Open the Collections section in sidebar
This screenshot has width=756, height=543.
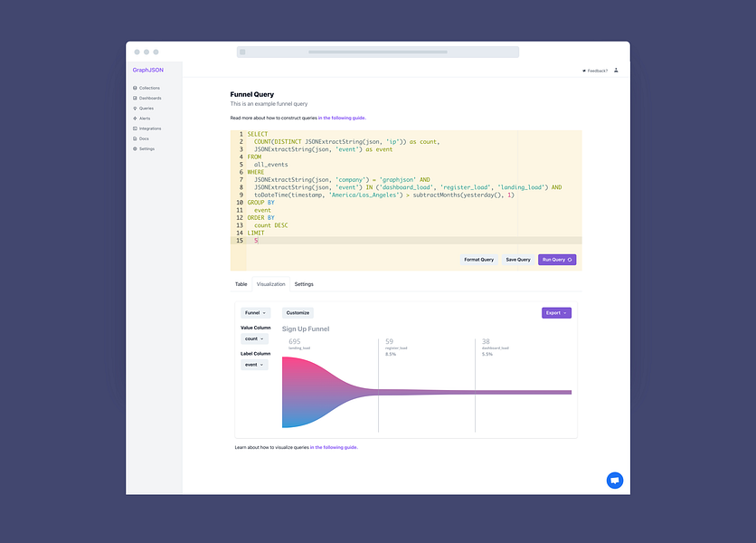pos(149,88)
